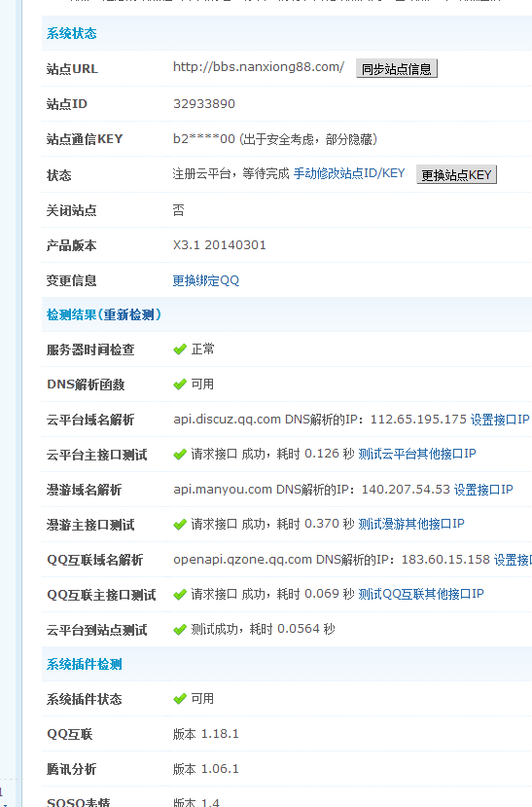532x807 pixels.
Task: Click the 云平台域名解析 row label
Action: [89, 420]
